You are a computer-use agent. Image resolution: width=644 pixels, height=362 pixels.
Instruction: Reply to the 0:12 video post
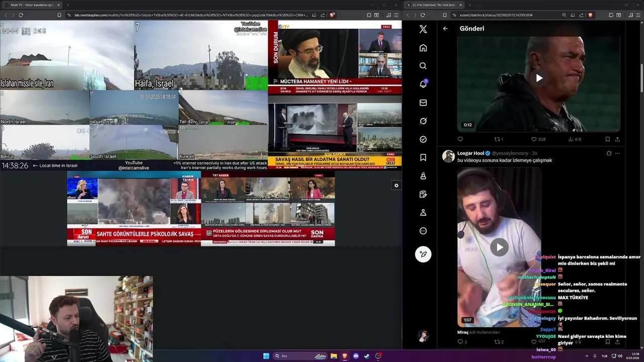(x=460, y=139)
